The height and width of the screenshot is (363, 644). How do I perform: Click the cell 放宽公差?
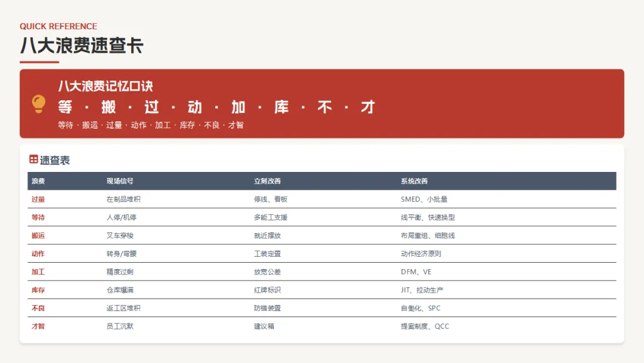(267, 272)
